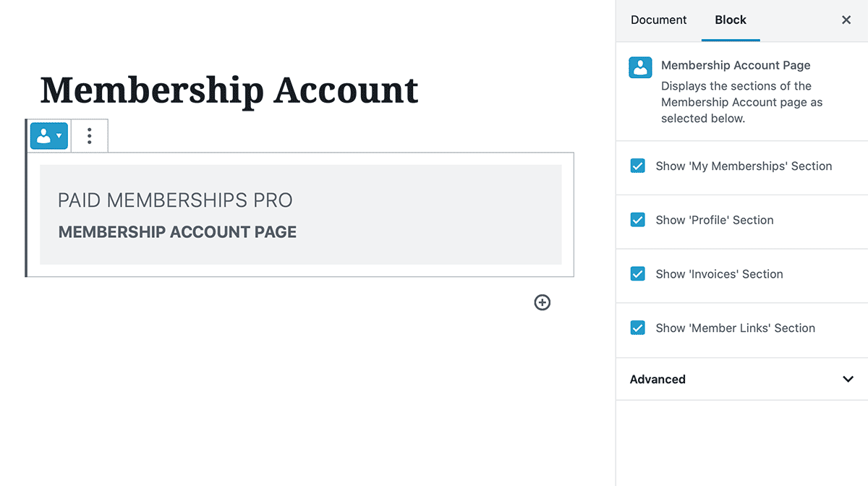Click the Membership Account Page sidebar icon
This screenshot has height=486, width=868.
pos(640,67)
